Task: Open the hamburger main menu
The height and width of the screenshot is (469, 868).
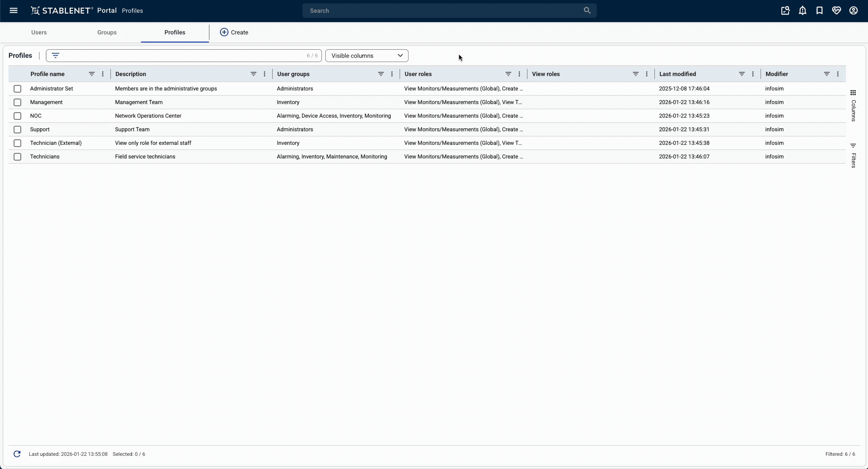Action: 14,11
